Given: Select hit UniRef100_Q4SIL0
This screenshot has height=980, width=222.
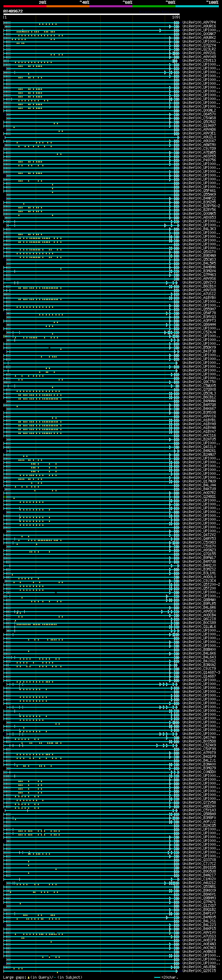Looking at the screenshot, I should pyautogui.click(x=199, y=447).
